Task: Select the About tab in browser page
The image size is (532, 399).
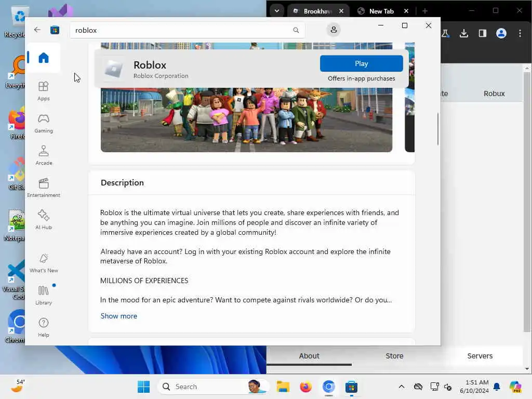Action: (309, 356)
